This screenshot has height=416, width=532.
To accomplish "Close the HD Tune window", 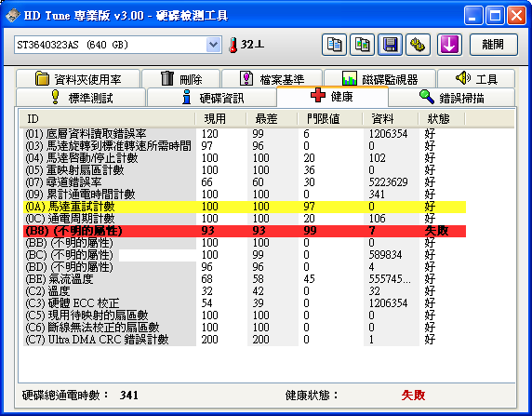I will tap(517, 15).
